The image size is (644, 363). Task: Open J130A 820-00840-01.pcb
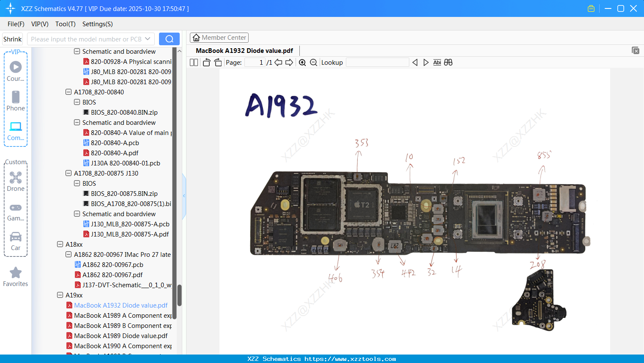click(122, 163)
